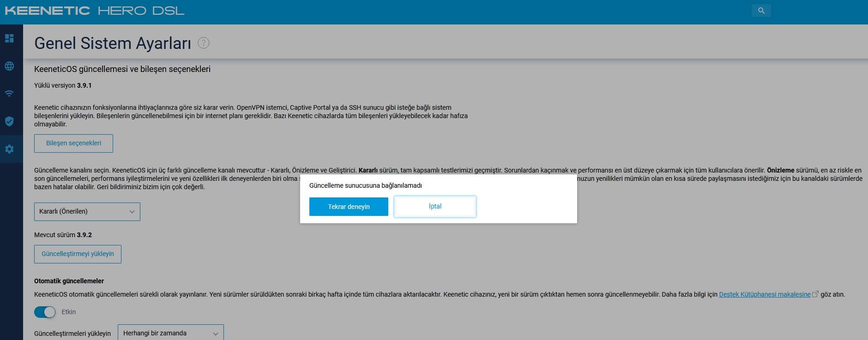Click the Genel Sistem Ayarları page title
Screen dimensions: 868x340
click(x=113, y=43)
